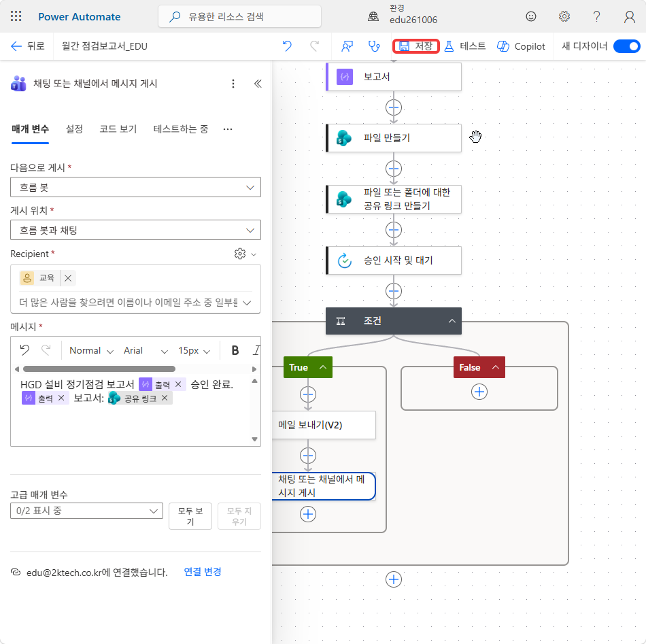Select the 메일 보내기(V2) card
The image size is (646, 644).
click(324, 425)
